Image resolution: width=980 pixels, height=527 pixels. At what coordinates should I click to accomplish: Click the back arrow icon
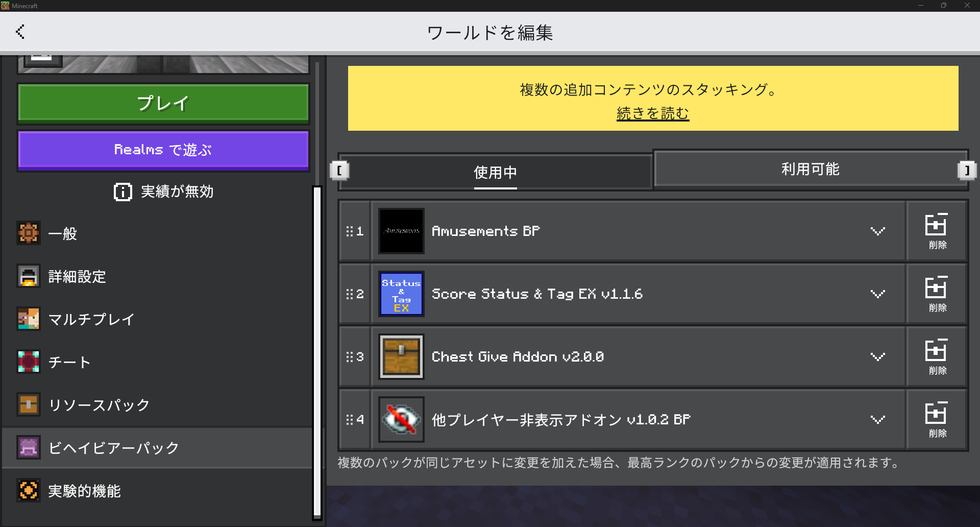click(x=20, y=32)
